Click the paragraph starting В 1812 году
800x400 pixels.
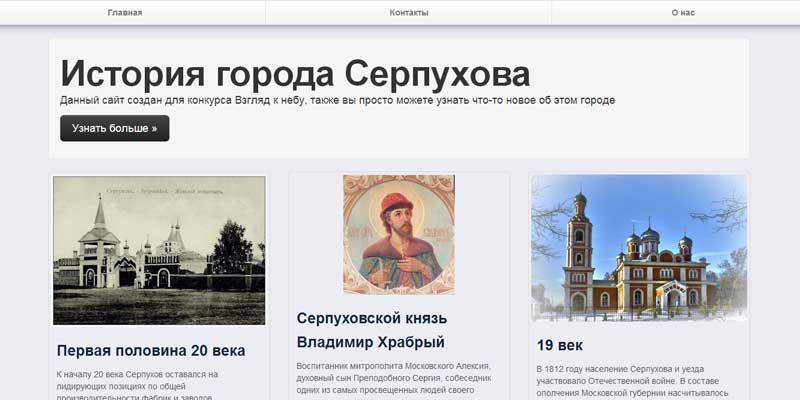(x=633, y=381)
